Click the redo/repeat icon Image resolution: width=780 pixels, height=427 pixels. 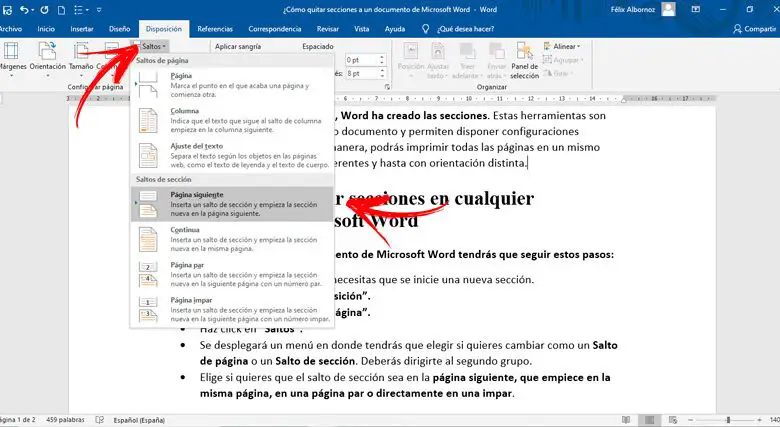click(44, 9)
